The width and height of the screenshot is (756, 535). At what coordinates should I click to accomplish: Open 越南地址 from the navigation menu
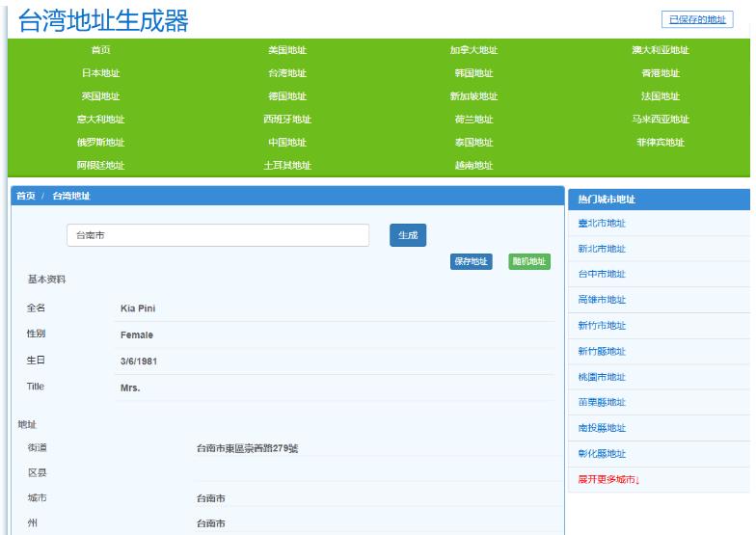tap(473, 166)
